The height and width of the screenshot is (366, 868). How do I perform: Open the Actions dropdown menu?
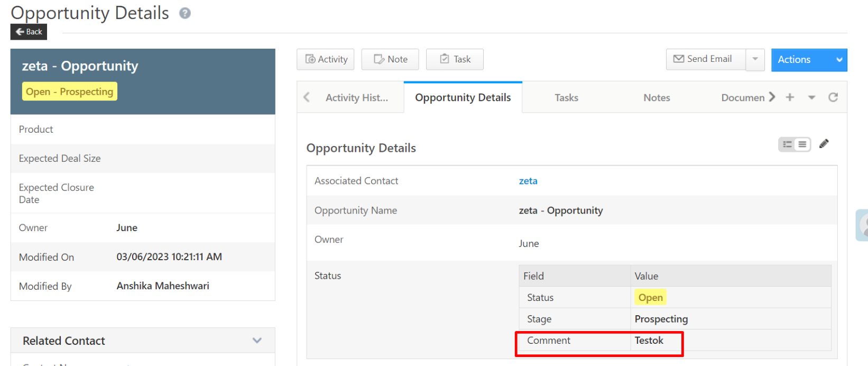point(809,60)
